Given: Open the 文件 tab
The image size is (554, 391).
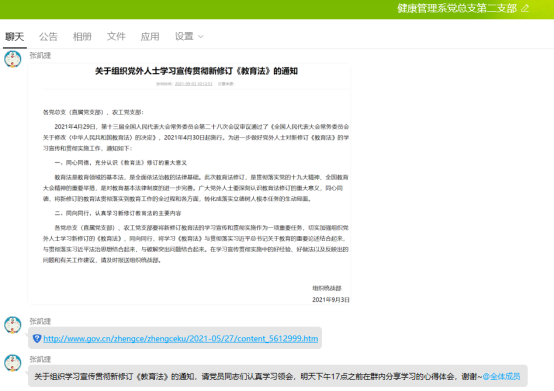Looking at the screenshot, I should pyautogui.click(x=116, y=36).
